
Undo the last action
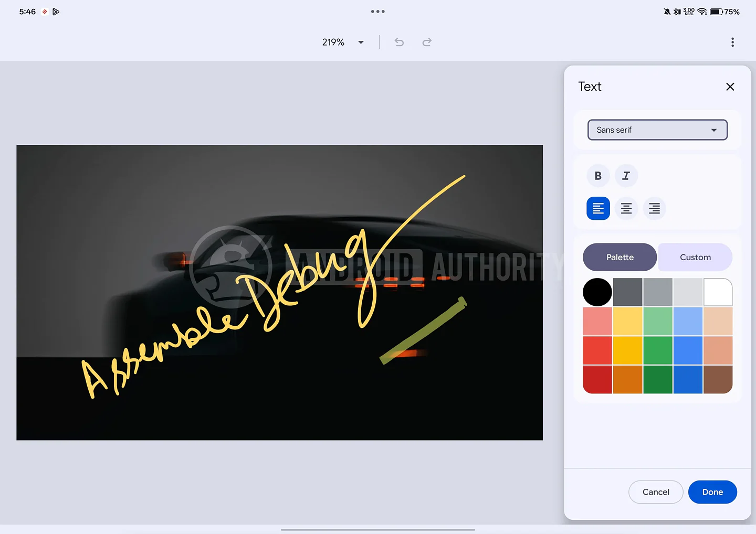tap(399, 42)
